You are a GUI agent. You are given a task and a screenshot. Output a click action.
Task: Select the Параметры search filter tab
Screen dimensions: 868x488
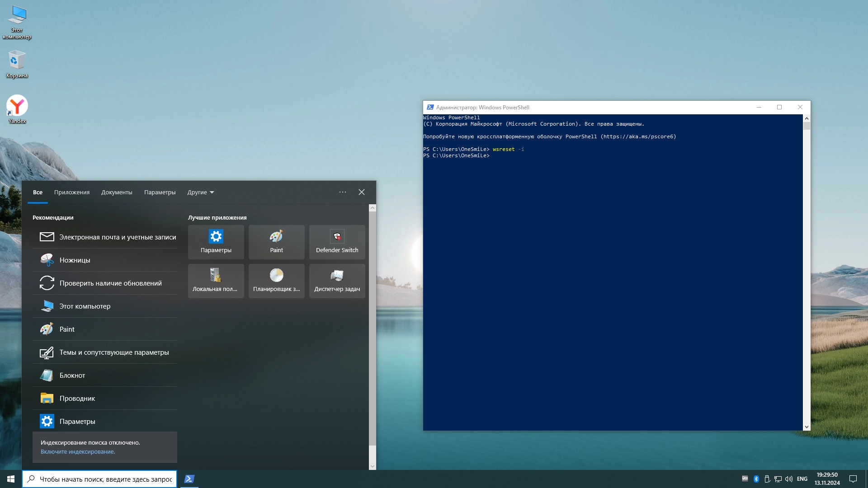click(x=160, y=192)
